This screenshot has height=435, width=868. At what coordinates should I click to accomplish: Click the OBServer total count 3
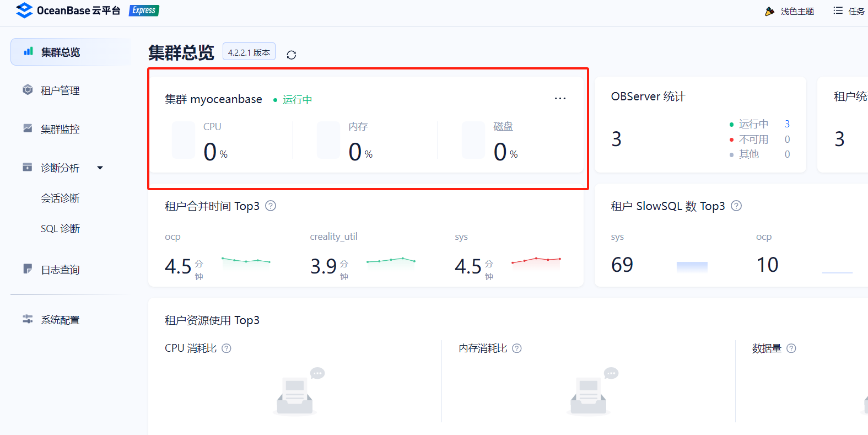(617, 139)
